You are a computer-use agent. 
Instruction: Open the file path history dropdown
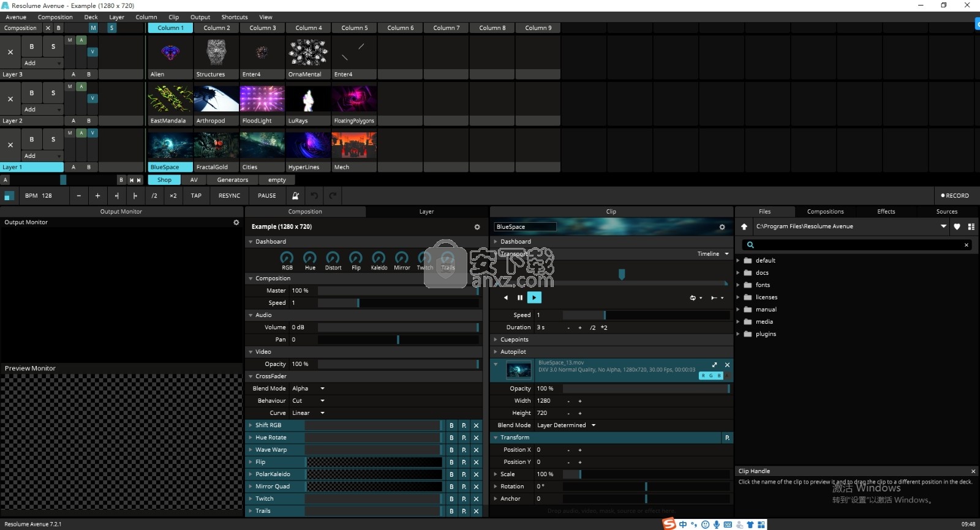pyautogui.click(x=943, y=226)
